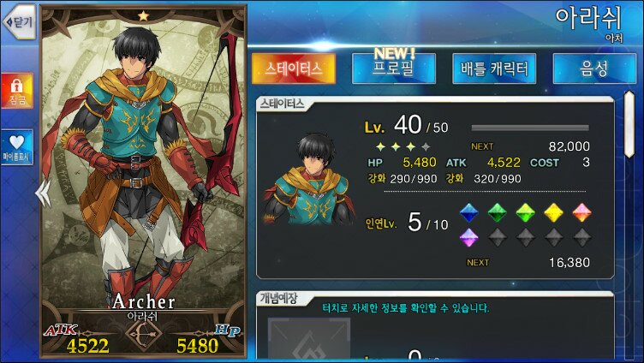Click the Archer class bow emblem
The image size is (644, 363).
click(143, 336)
